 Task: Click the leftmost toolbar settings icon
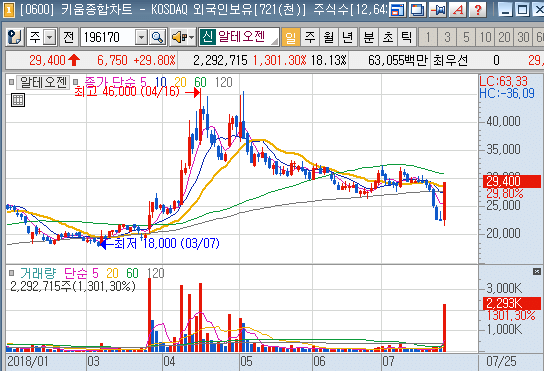15,37
